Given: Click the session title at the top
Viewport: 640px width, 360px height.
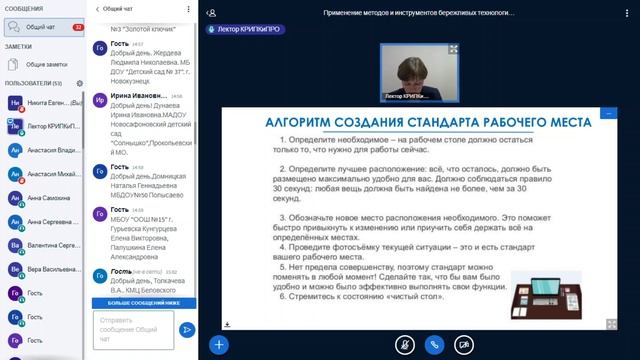Looking at the screenshot, I should [x=419, y=13].
